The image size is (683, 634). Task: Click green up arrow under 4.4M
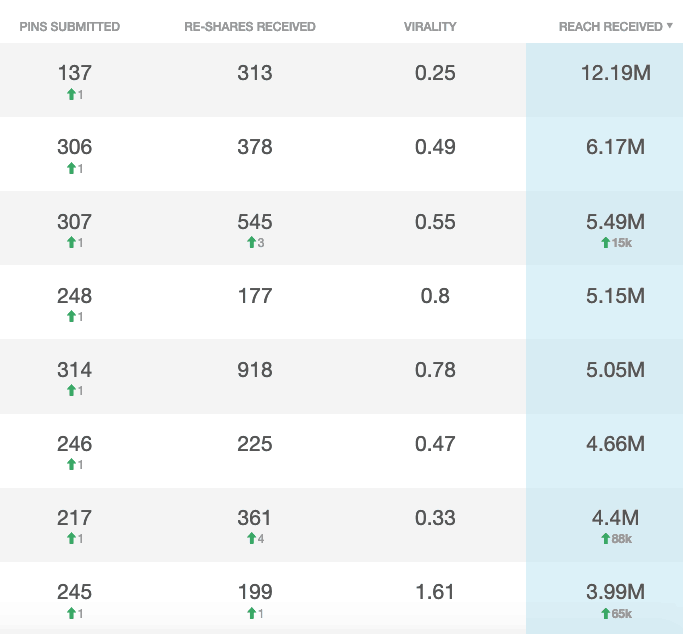[605, 539]
